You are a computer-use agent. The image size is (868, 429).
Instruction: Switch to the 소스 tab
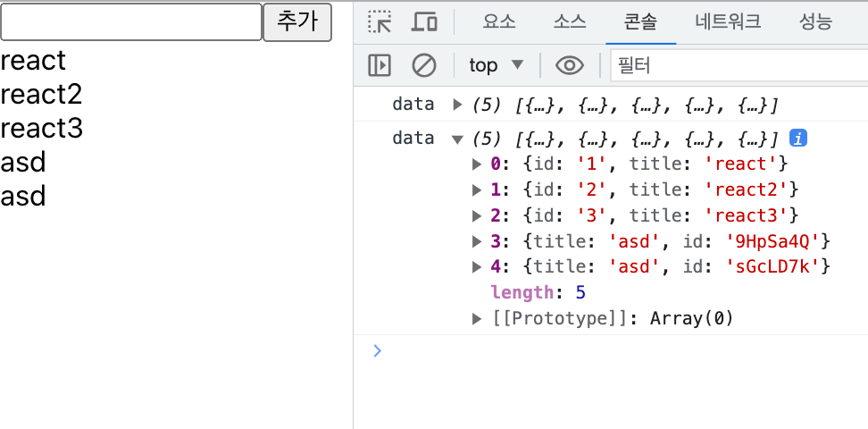point(570,22)
